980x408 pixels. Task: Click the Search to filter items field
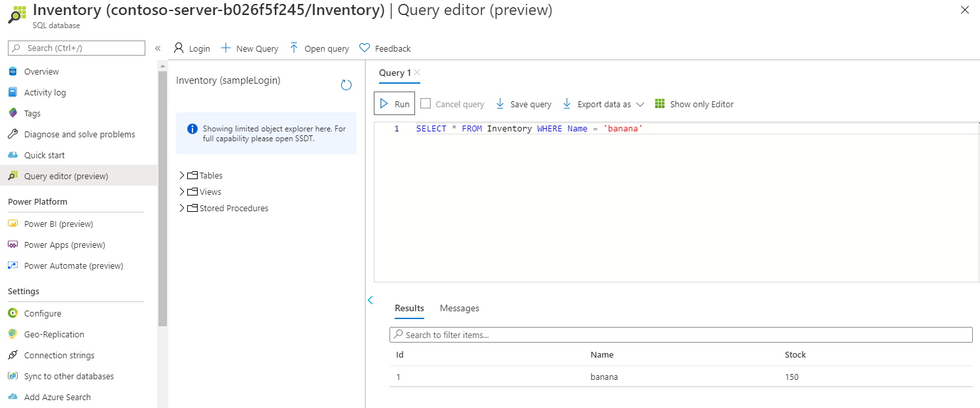coord(681,334)
